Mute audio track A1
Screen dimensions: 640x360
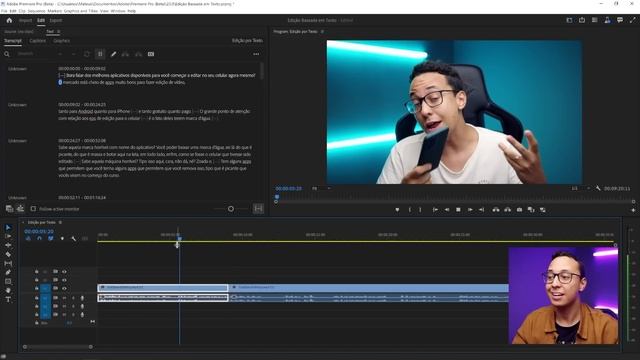pos(64,298)
